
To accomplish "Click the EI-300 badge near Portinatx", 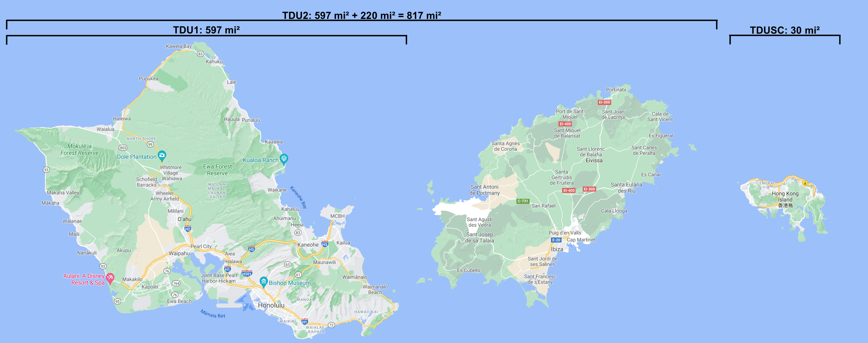I will [604, 102].
